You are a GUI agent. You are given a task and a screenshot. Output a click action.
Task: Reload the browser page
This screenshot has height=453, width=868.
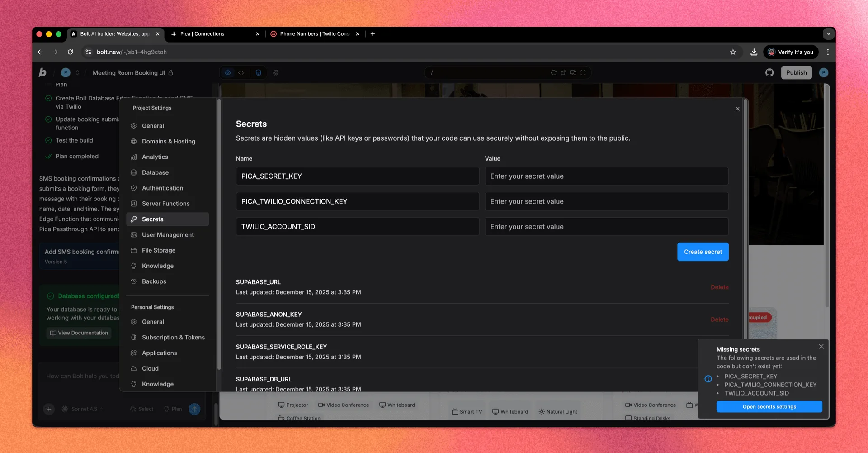(70, 52)
